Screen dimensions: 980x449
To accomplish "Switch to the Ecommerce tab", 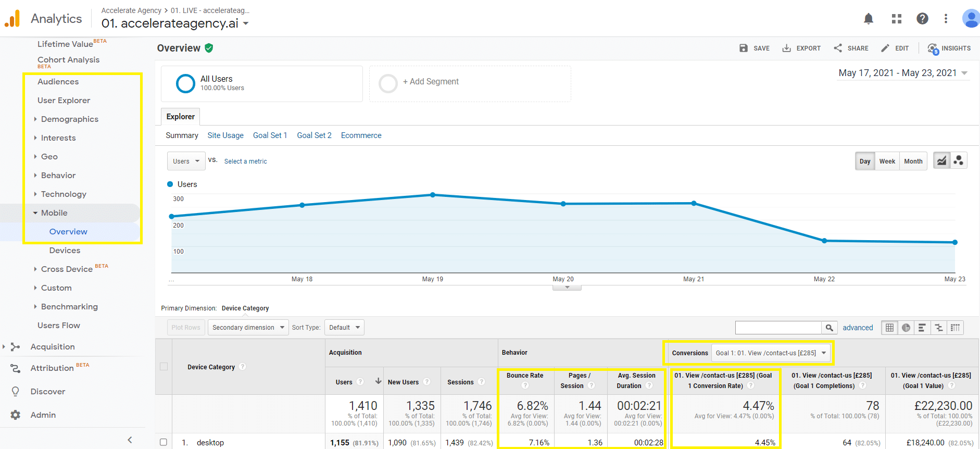I will click(x=361, y=135).
